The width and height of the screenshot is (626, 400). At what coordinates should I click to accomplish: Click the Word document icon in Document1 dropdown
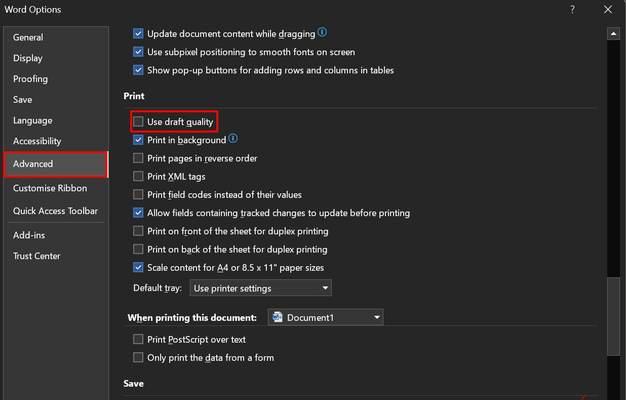click(x=277, y=317)
